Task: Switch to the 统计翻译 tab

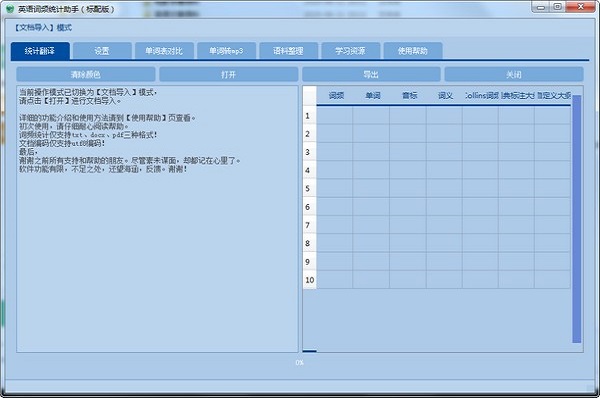Action: (x=40, y=51)
